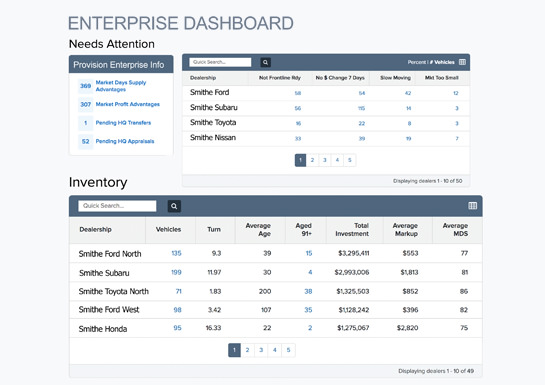Open Smithe Ford North vehicles count 135
Viewport: 545px width, 385px height.
176,253
